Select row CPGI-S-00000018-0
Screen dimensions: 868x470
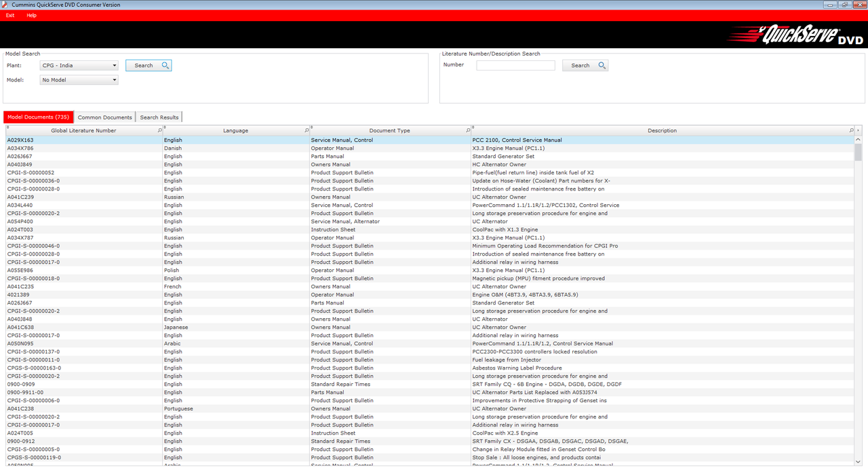point(429,279)
